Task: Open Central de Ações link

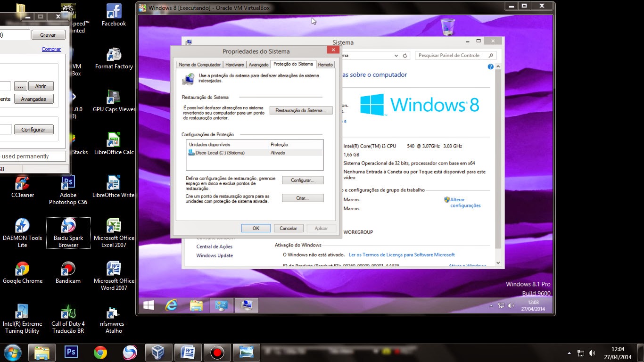Action: 214,247
